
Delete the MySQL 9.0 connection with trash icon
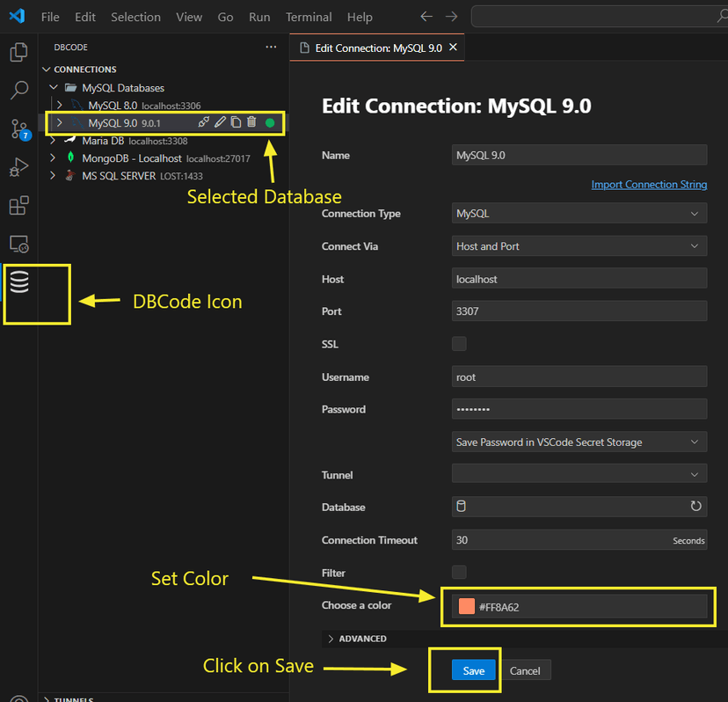[251, 122]
